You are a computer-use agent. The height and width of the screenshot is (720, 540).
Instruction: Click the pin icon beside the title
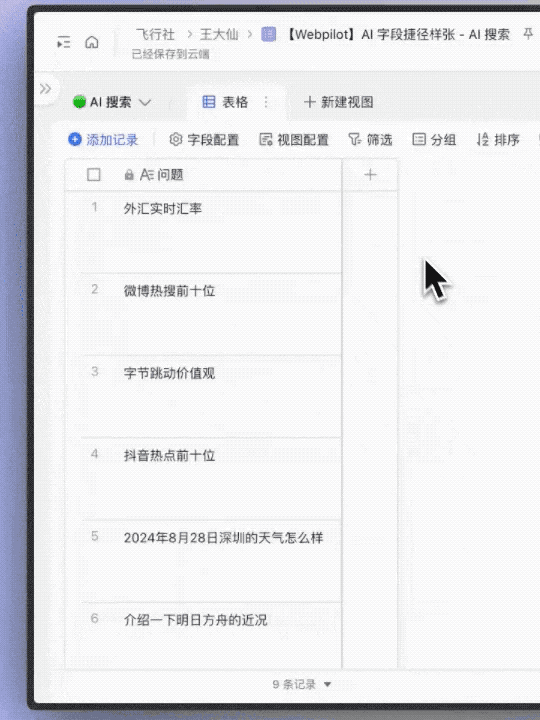coord(528,34)
